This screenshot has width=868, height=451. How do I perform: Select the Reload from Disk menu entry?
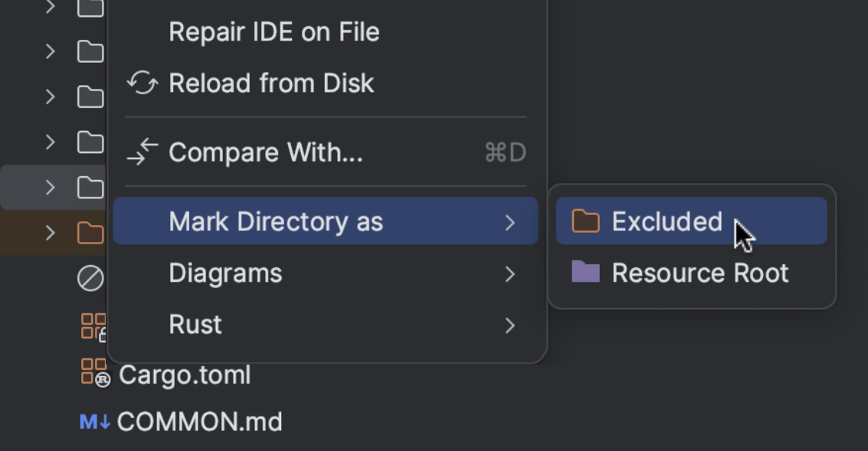point(270,83)
